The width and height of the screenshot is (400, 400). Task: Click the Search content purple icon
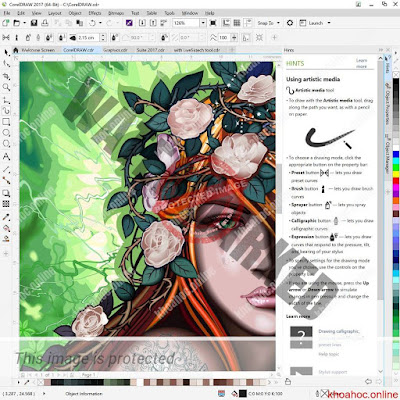click(129, 23)
